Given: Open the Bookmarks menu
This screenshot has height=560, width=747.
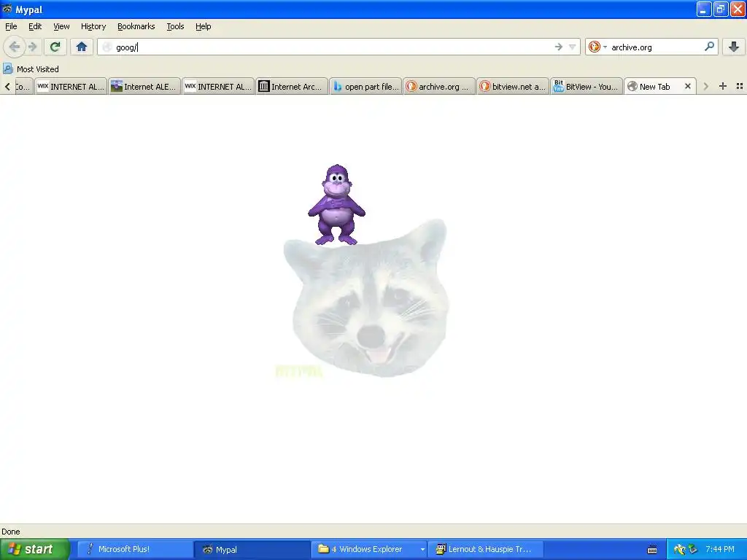Looking at the screenshot, I should tap(136, 26).
